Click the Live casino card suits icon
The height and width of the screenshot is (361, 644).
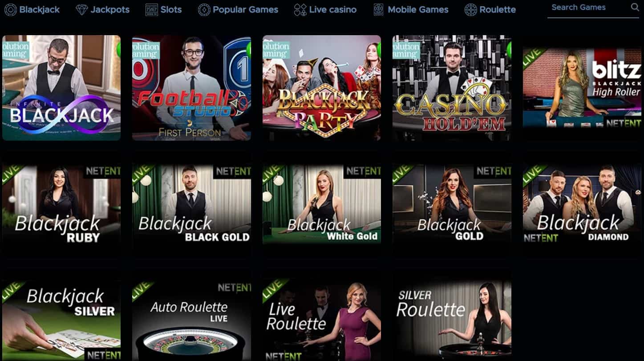[x=300, y=9]
